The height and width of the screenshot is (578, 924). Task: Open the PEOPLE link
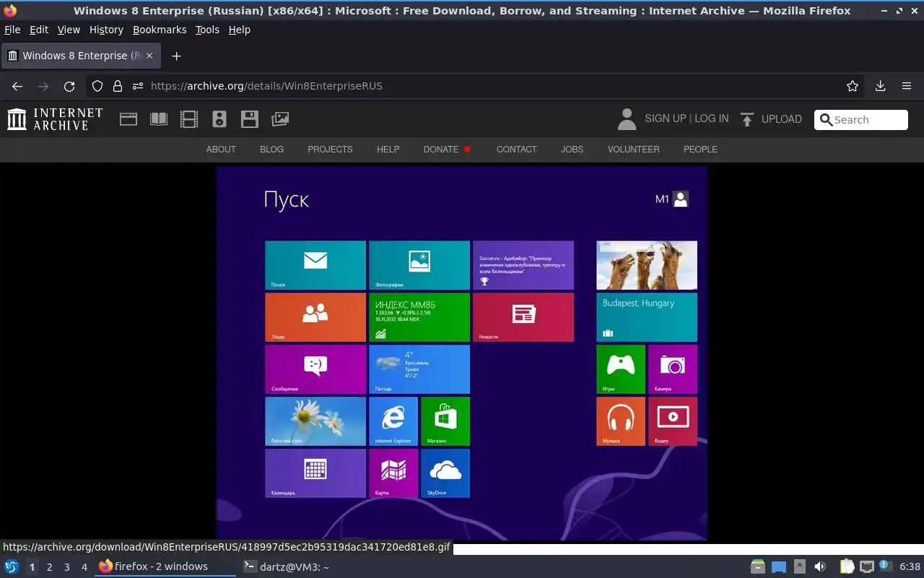[700, 150]
